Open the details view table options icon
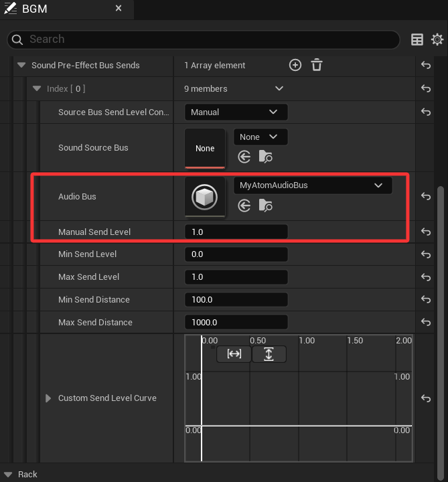Screen dimensions: 448x482 click(x=417, y=39)
